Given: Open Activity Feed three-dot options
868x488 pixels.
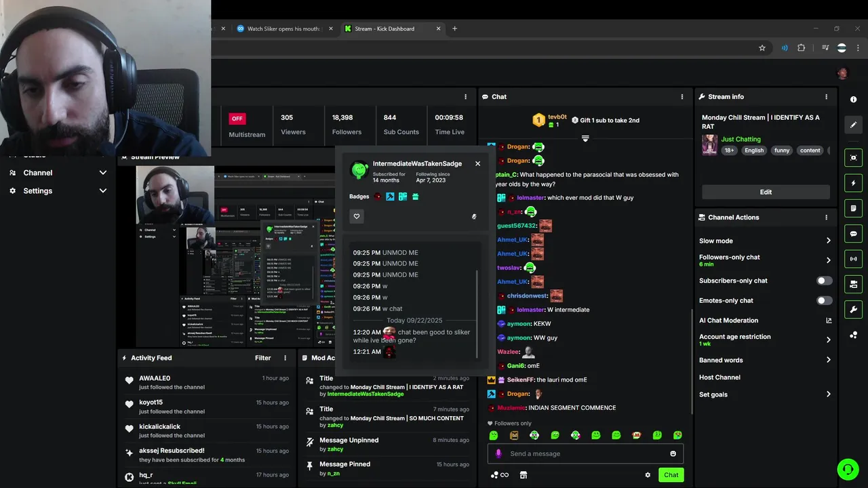Looking at the screenshot, I should click(285, 358).
